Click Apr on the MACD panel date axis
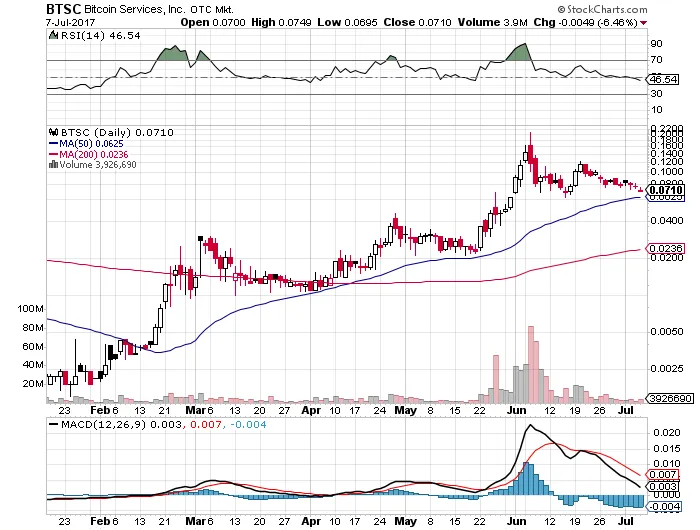 311,521
